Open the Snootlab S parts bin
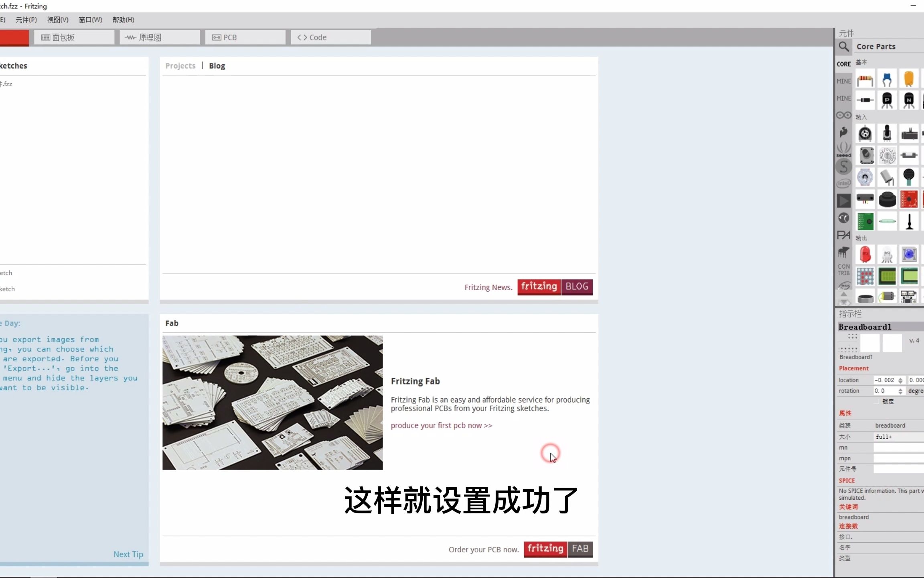The height and width of the screenshot is (578, 924). 844,167
